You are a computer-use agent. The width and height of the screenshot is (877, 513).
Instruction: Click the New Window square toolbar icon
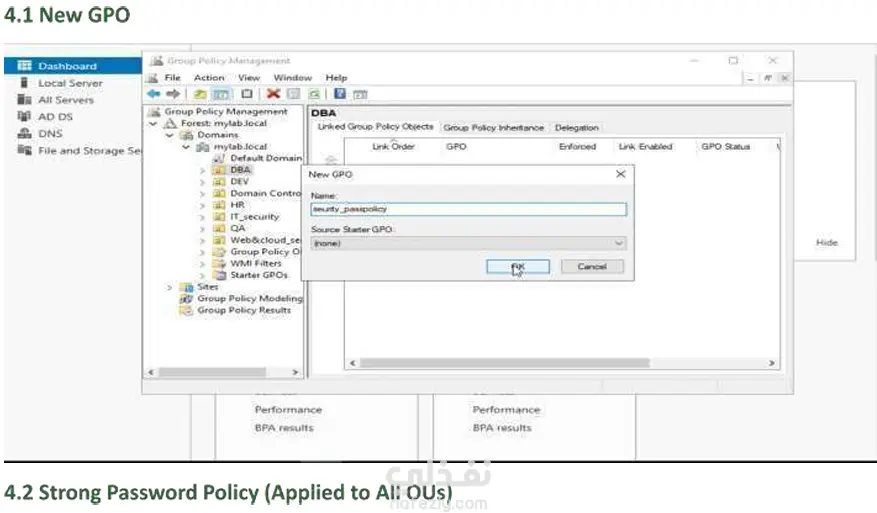pos(247,94)
